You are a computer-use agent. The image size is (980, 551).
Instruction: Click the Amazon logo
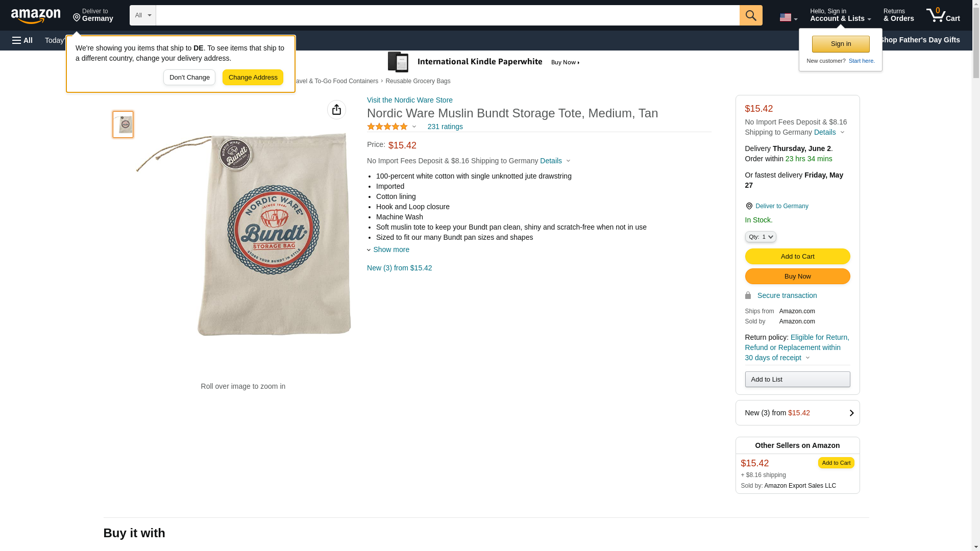pos(36,16)
